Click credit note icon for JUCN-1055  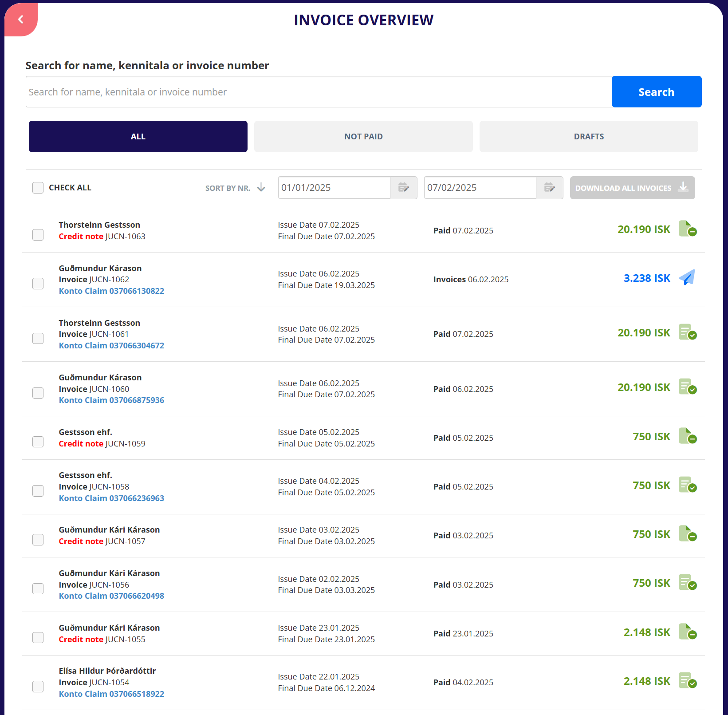point(688,632)
